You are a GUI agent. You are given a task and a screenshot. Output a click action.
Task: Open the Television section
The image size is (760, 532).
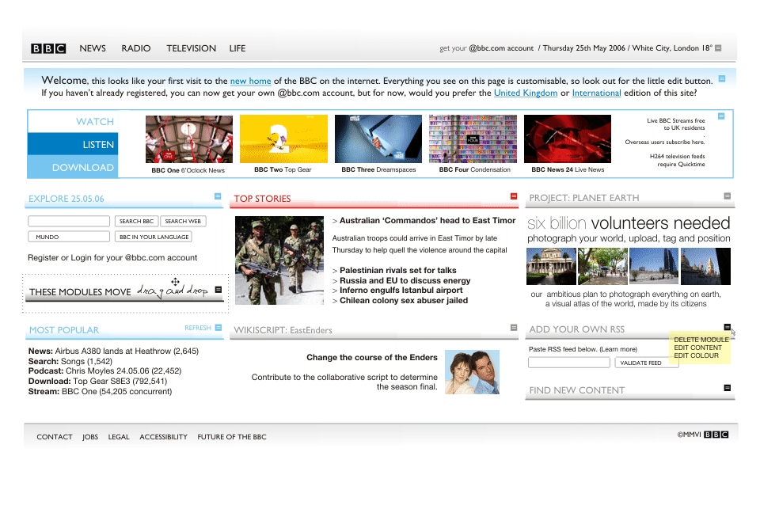point(191,48)
